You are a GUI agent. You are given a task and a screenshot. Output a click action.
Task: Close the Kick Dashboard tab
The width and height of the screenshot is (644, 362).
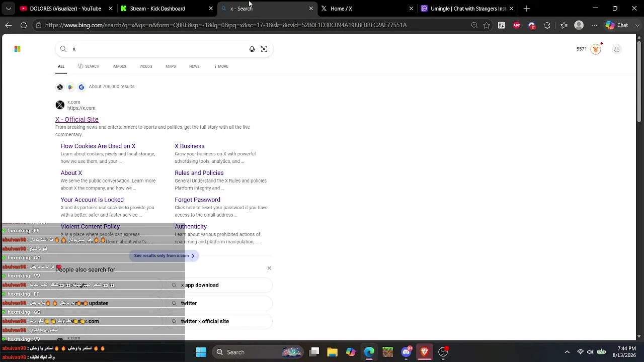coord(211,9)
